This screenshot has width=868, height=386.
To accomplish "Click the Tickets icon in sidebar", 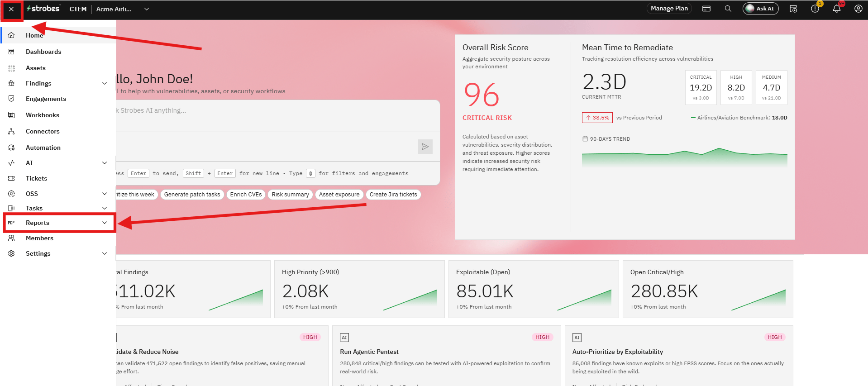I will click(12, 178).
